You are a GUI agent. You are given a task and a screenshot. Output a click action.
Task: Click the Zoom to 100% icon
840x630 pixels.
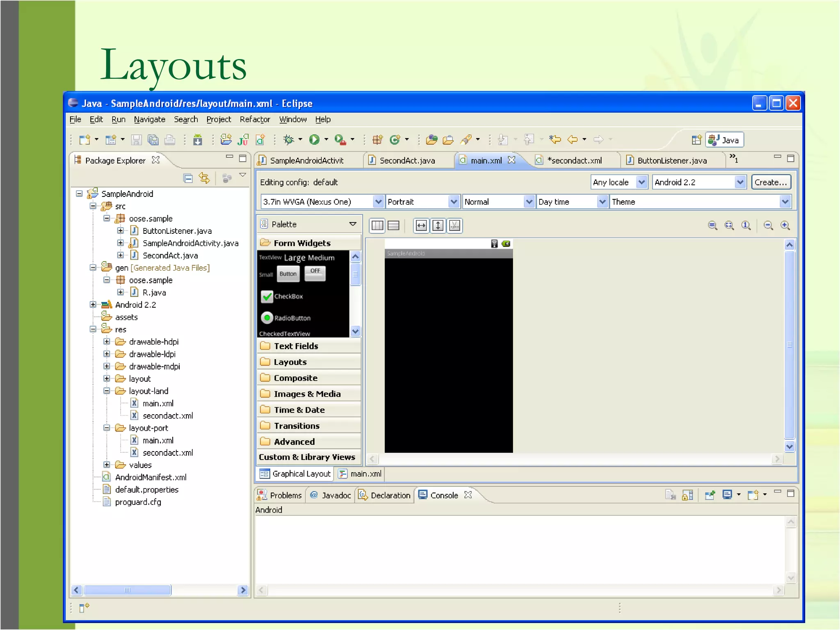pyautogui.click(x=746, y=225)
